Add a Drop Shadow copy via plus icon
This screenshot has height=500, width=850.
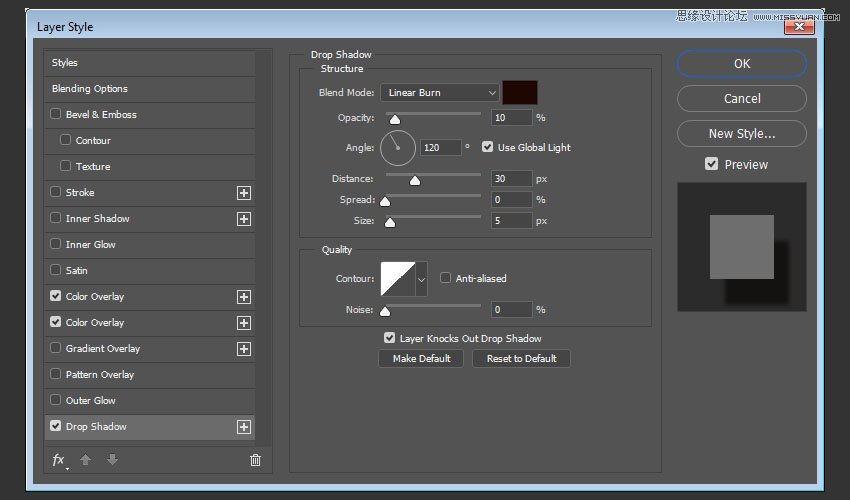pos(243,427)
